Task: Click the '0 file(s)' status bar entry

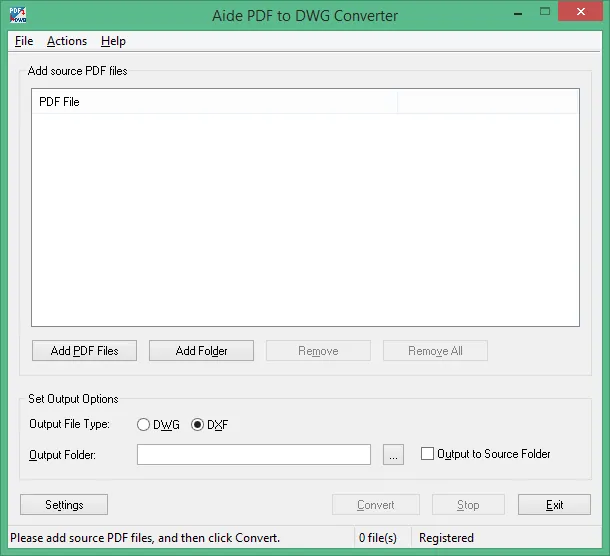Action: (378, 538)
